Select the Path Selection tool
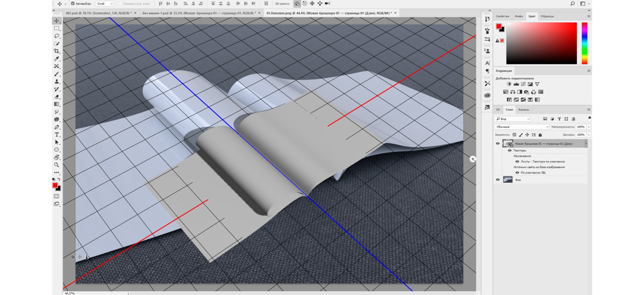 tap(57, 142)
